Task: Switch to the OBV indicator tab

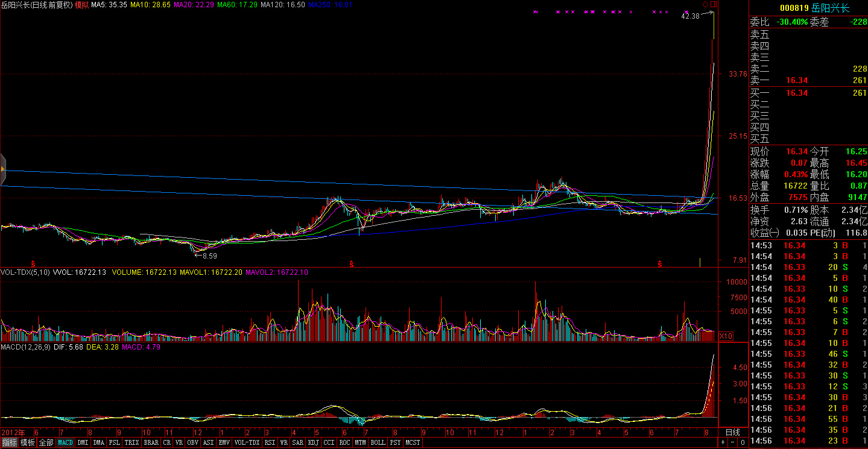Action: point(193,442)
